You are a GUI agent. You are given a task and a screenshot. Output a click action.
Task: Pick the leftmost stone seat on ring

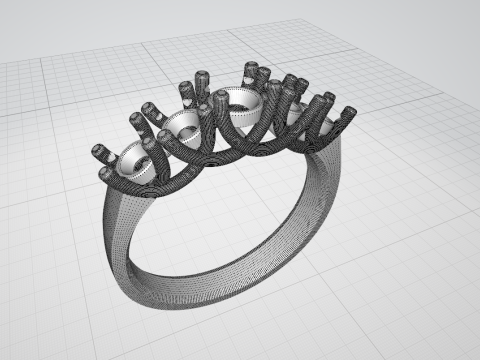click(x=136, y=162)
